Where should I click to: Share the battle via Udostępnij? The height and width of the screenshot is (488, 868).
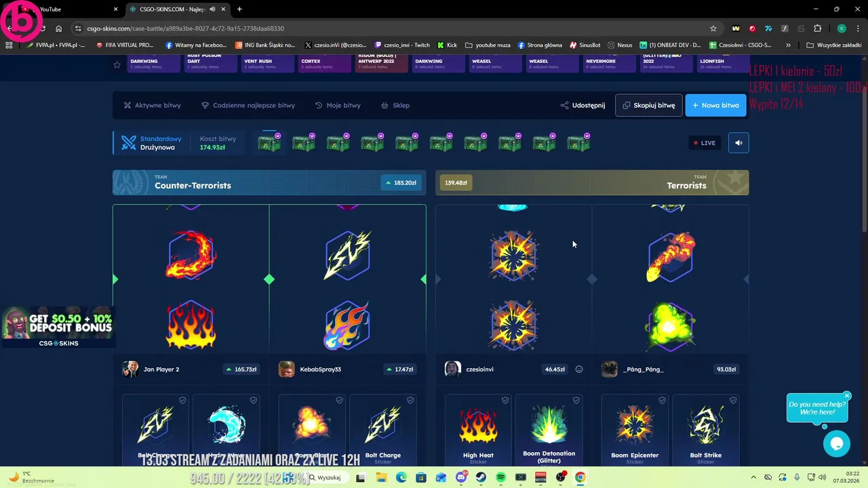583,105
